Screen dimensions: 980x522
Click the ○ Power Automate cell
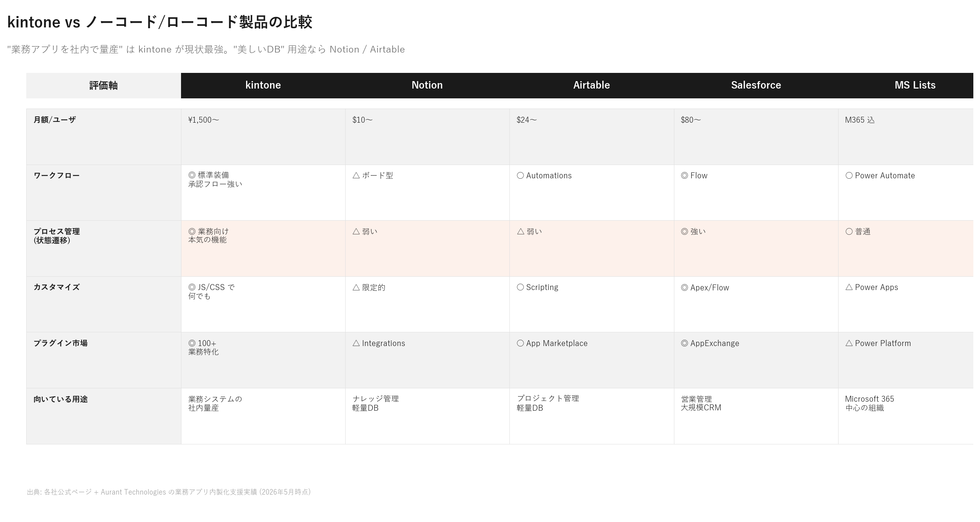[906, 192]
